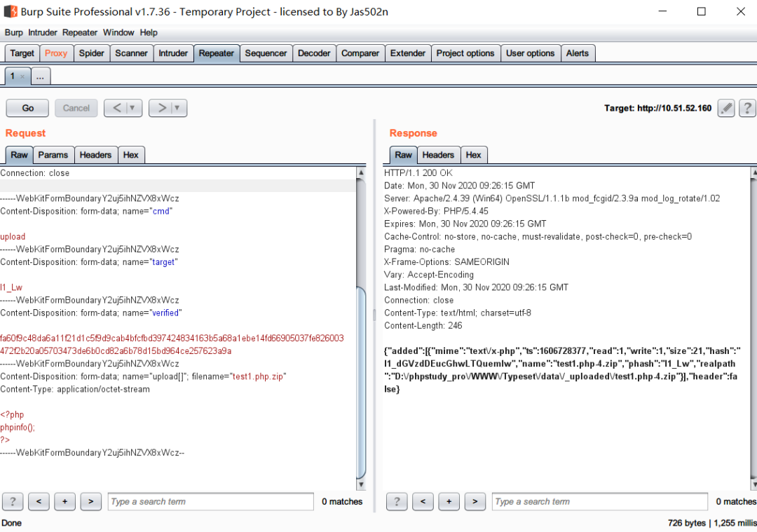Switch to the Spider tab
This screenshot has width=757, height=532.
[91, 53]
